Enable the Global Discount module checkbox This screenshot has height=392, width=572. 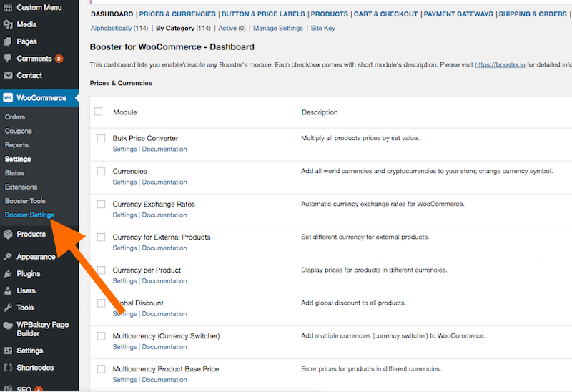click(101, 303)
